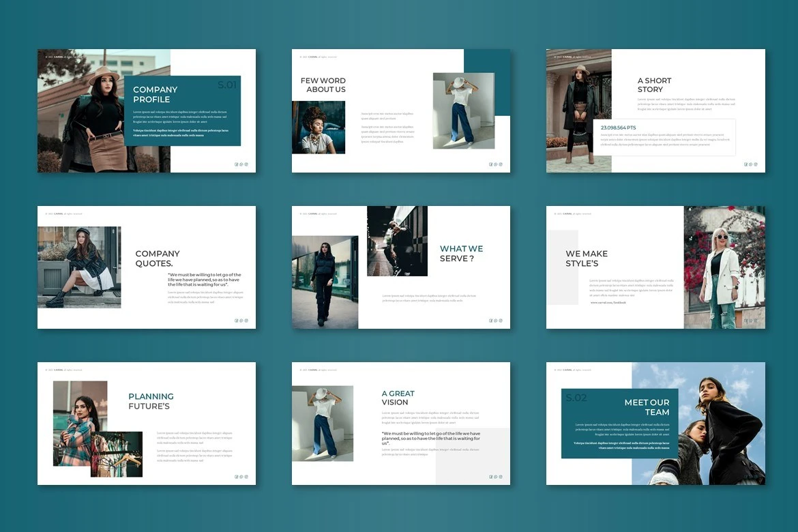Screen dimensions: 798x532
Task: Select the Meet Our Team heading
Action: point(647,407)
